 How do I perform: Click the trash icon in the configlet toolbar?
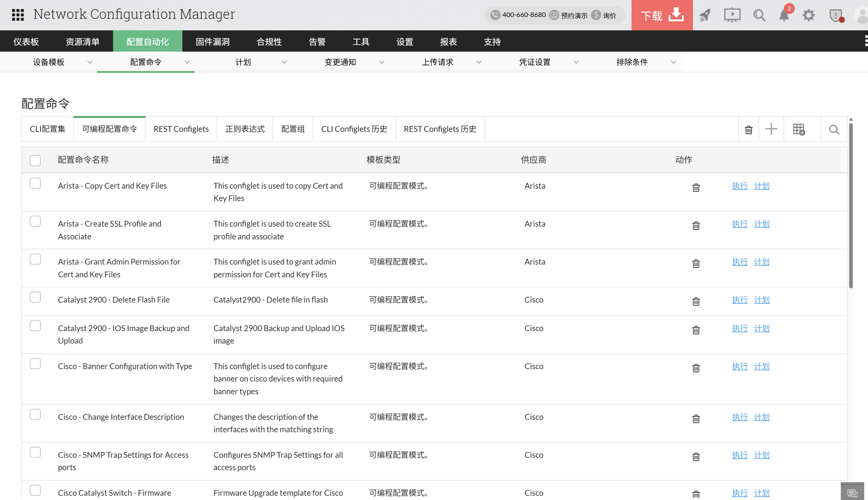pyautogui.click(x=749, y=129)
